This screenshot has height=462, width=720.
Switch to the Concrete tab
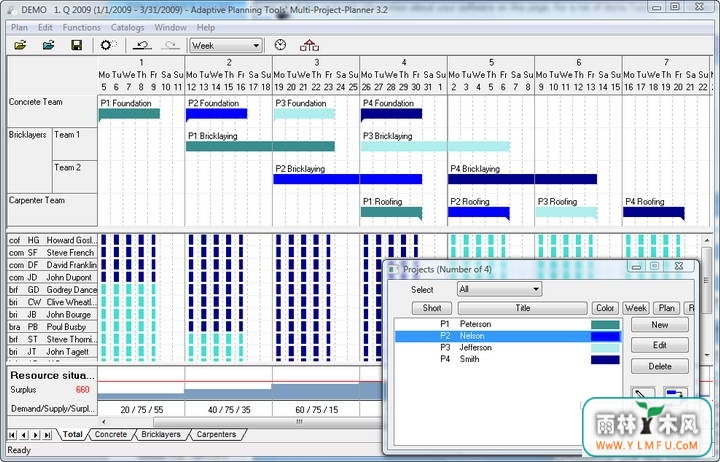(x=111, y=434)
